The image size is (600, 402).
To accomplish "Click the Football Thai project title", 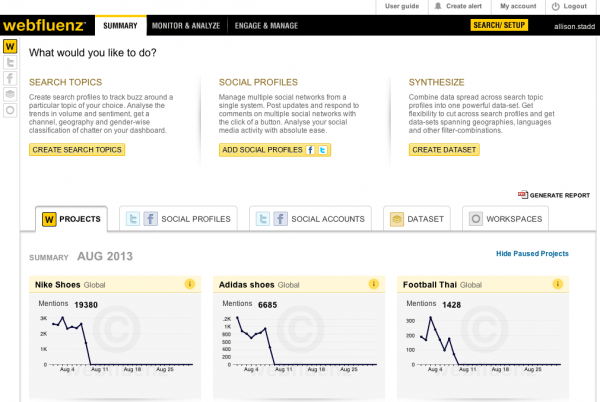I will point(429,285).
